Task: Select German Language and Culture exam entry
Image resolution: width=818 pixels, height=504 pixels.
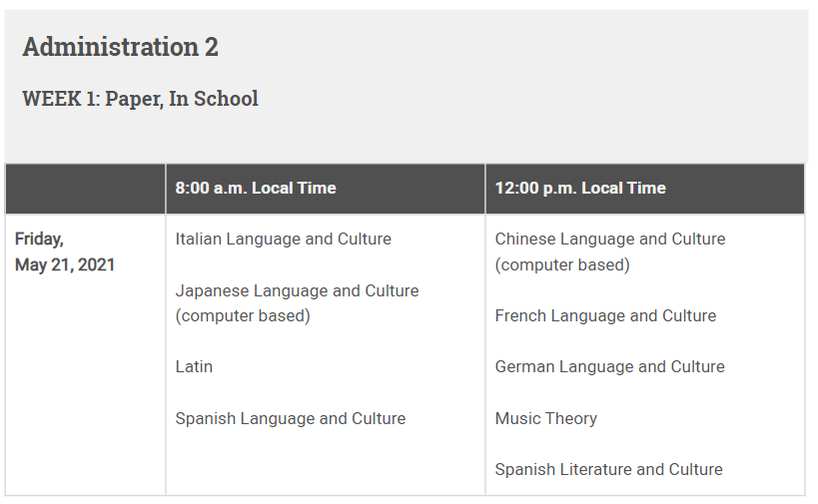Action: (610, 366)
